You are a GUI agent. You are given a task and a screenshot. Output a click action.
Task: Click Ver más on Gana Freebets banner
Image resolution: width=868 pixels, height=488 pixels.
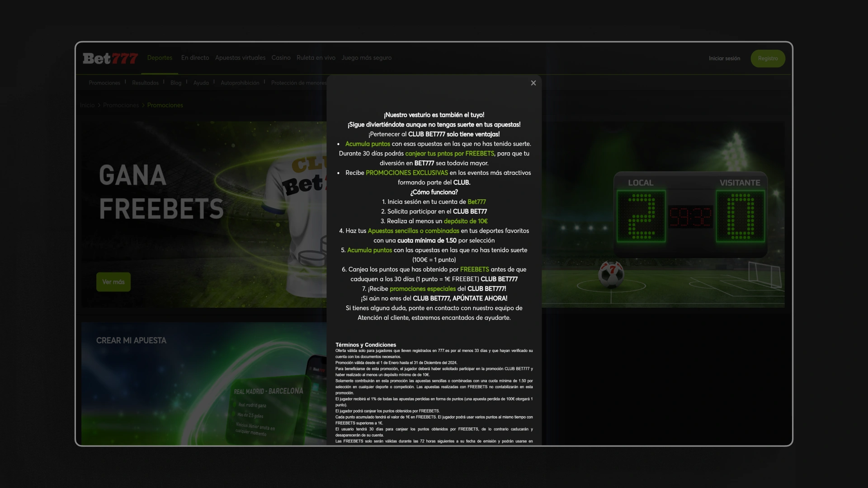(x=113, y=282)
